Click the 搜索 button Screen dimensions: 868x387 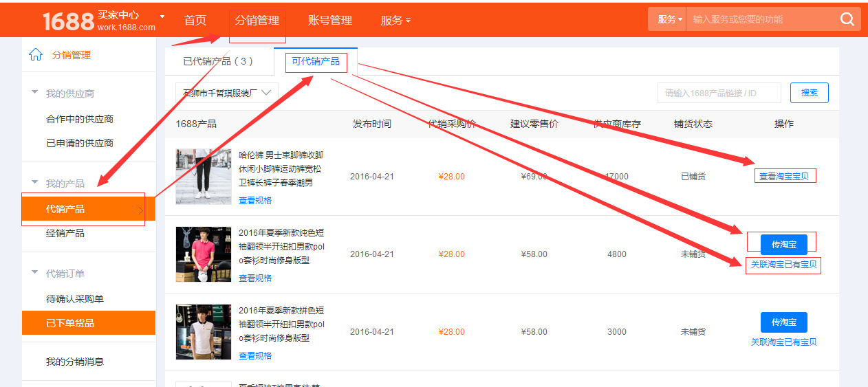pos(810,93)
